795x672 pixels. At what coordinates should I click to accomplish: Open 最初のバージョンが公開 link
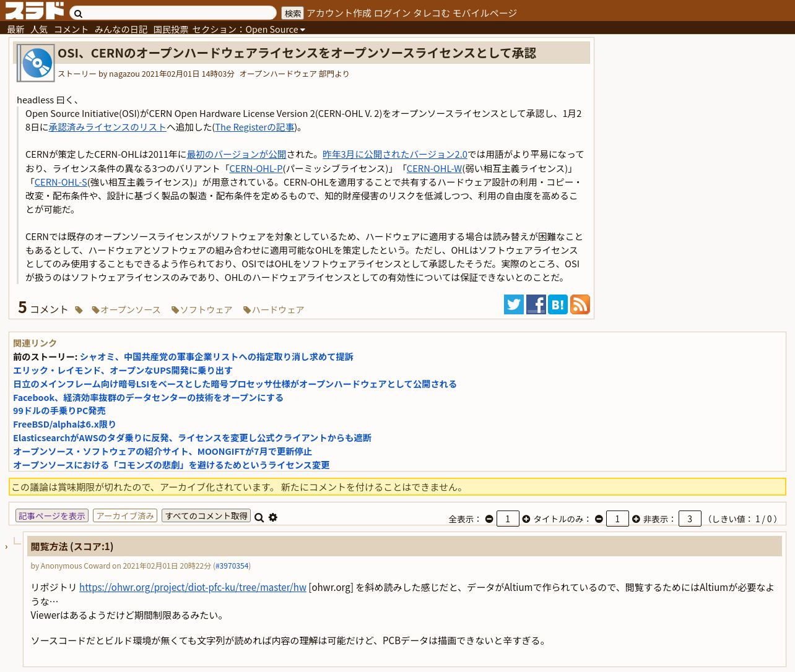tap(237, 155)
